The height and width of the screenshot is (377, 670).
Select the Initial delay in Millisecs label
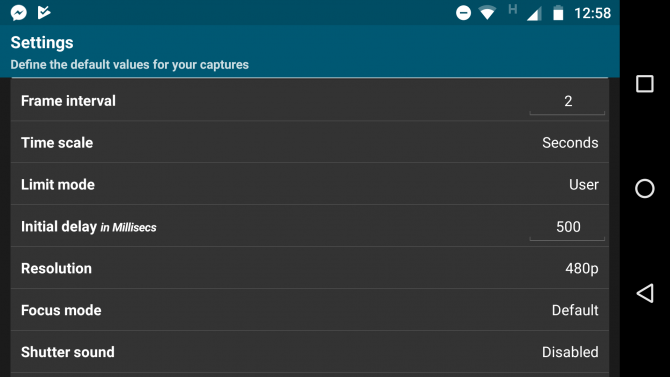[x=88, y=227]
